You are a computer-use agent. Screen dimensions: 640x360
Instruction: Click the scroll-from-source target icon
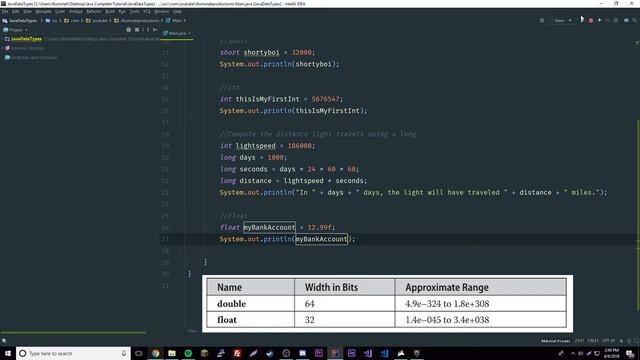click(x=129, y=30)
